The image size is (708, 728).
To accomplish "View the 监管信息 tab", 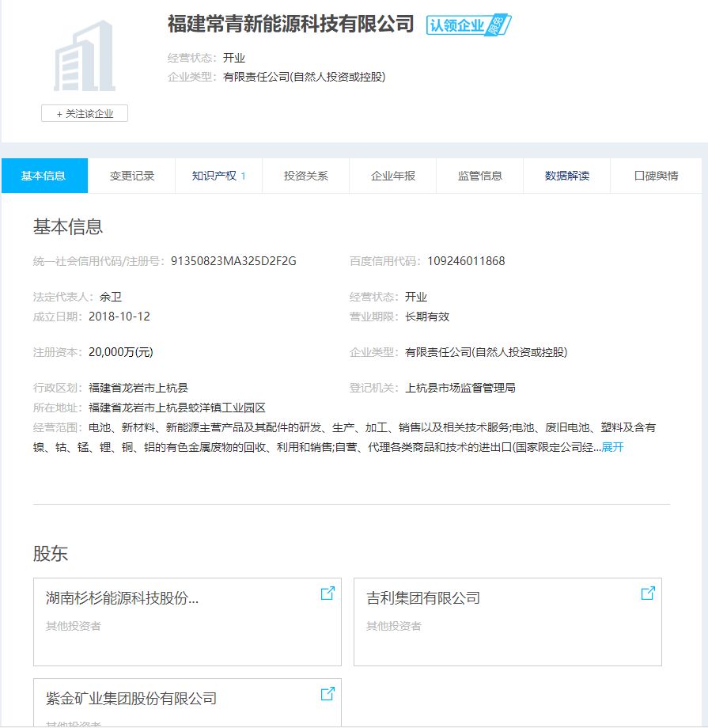I will click(479, 176).
